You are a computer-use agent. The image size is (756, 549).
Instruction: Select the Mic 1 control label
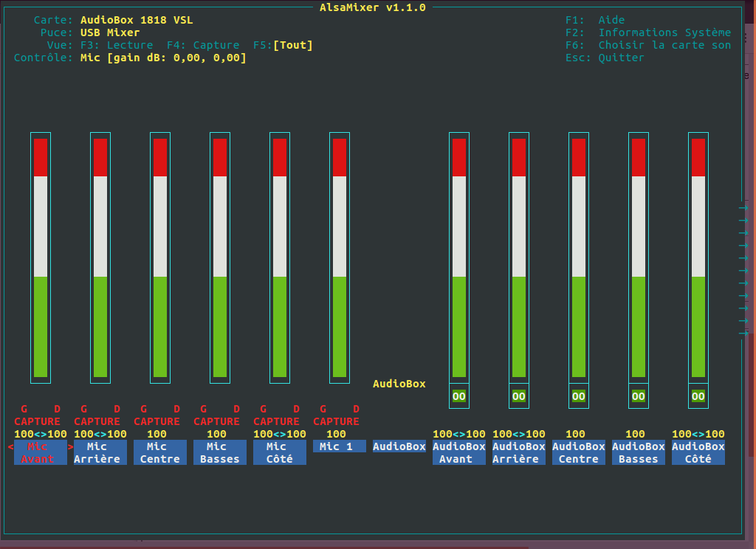pyautogui.click(x=340, y=446)
